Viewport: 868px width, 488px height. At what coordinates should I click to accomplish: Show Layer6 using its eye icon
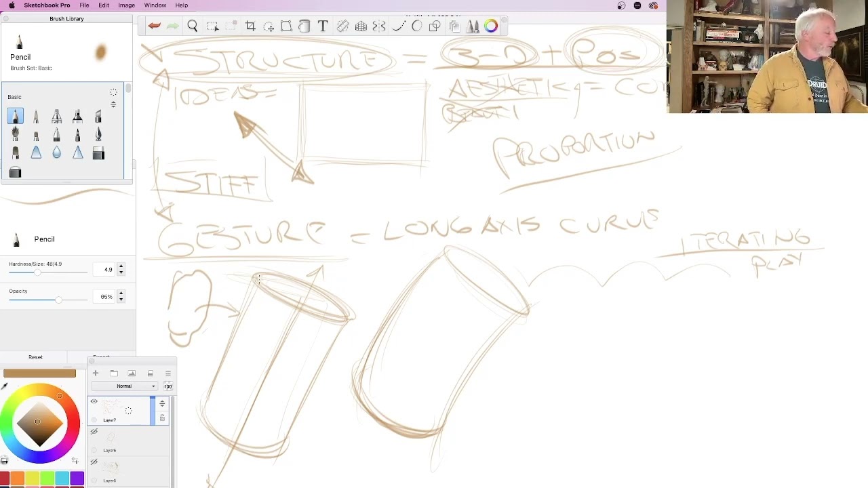click(x=94, y=432)
